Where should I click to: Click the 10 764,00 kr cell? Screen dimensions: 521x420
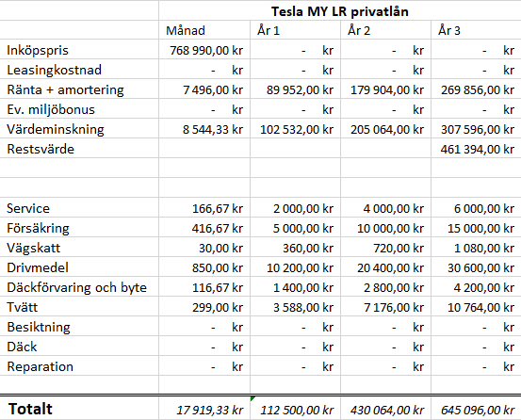point(476,307)
